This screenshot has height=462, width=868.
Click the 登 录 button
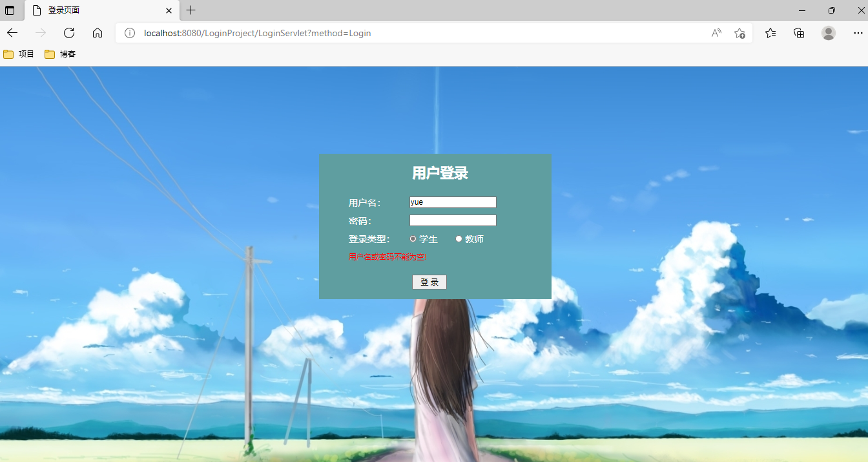(x=429, y=282)
